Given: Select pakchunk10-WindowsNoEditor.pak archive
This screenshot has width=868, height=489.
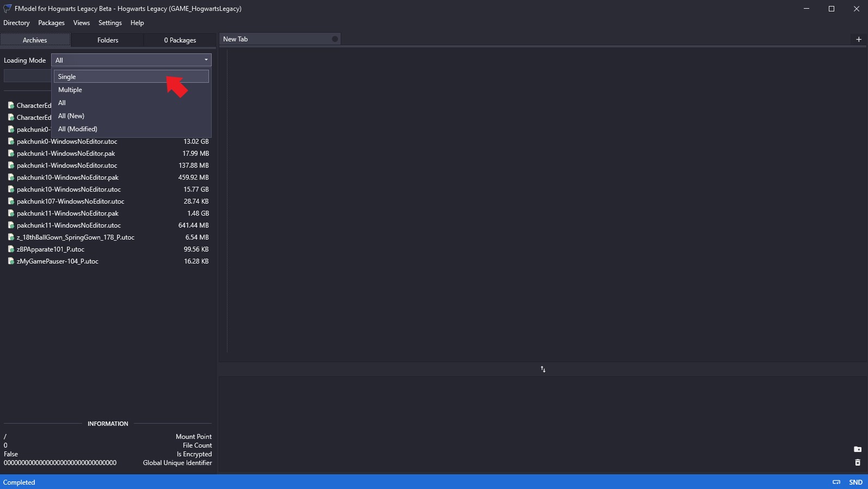Looking at the screenshot, I should [108, 178].
